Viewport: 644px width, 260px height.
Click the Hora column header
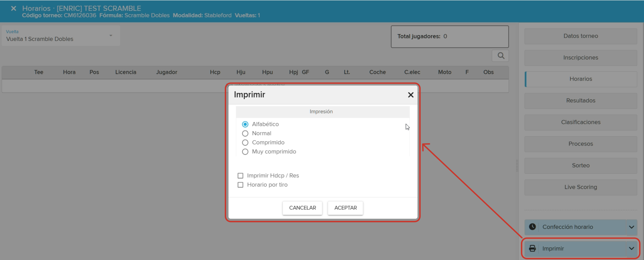coord(69,72)
